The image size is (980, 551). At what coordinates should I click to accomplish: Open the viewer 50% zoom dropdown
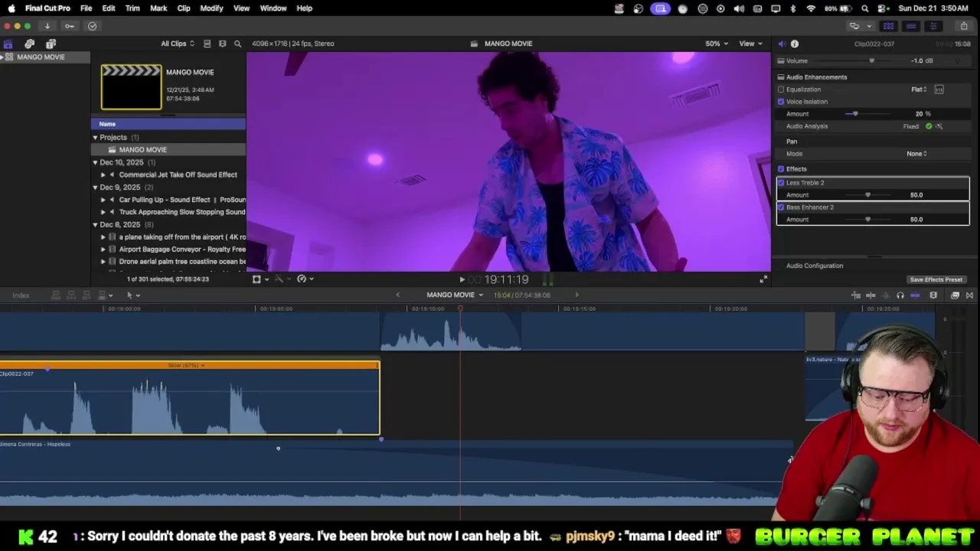717,44
